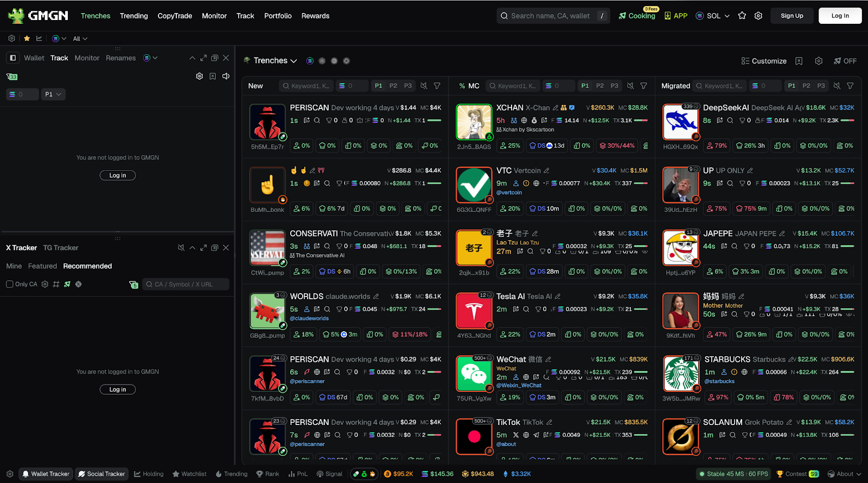Open Trenches blocklist bookmark icon near Customize
868x483 pixels.
point(799,61)
